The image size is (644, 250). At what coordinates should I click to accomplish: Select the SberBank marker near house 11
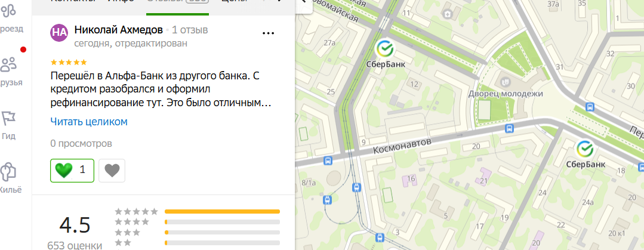coord(385,48)
